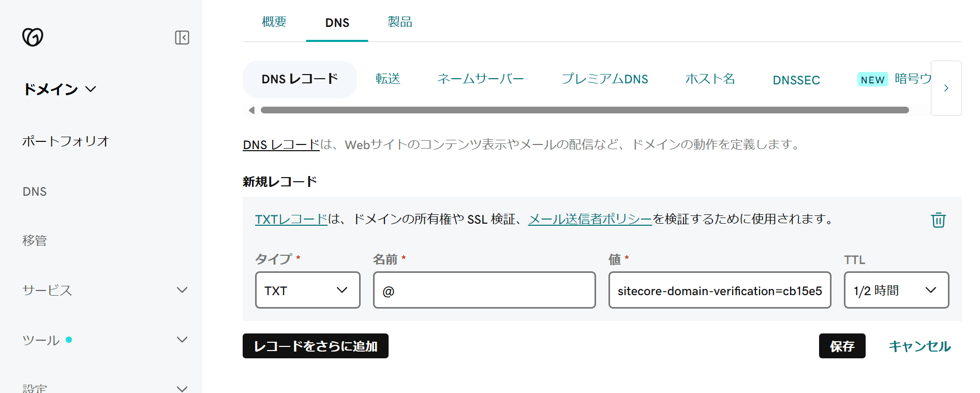Switch to the 概要 tab
980x393 pixels.
[274, 22]
